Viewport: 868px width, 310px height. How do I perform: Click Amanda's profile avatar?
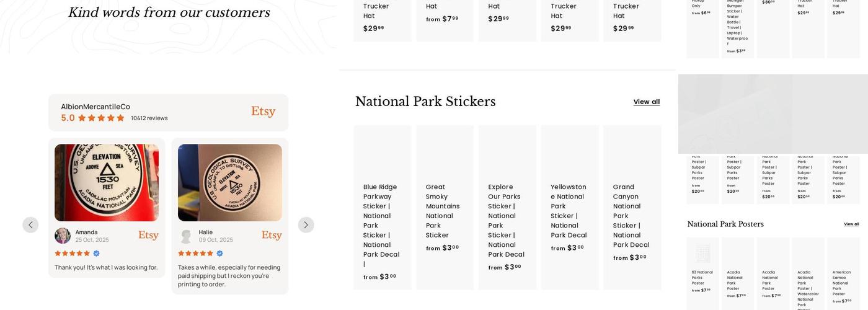(63, 236)
